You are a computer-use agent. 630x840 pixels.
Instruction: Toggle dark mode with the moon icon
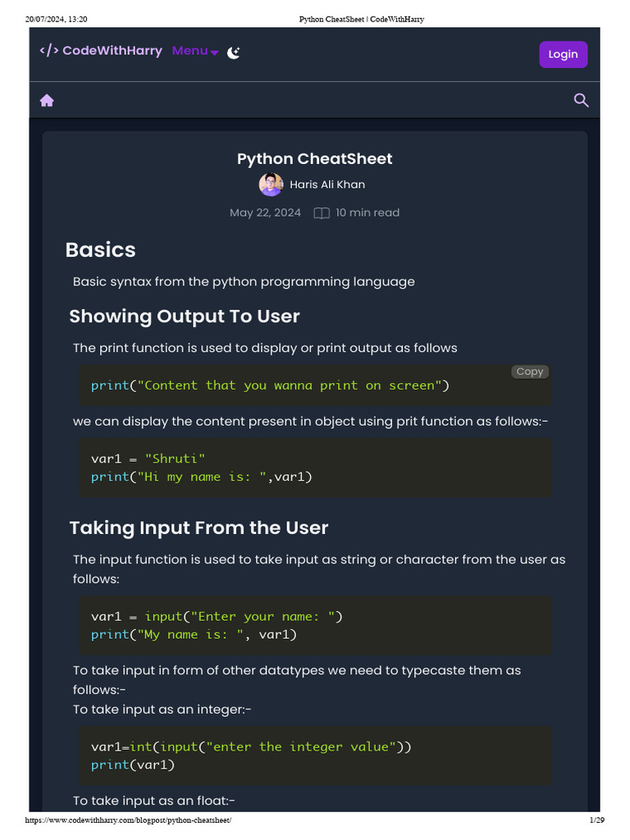pos(234,52)
